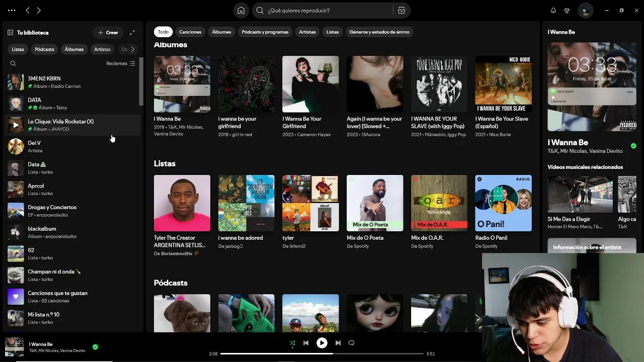The width and height of the screenshot is (644, 362).
Task: Filter library by Artistas
Action: click(x=102, y=49)
